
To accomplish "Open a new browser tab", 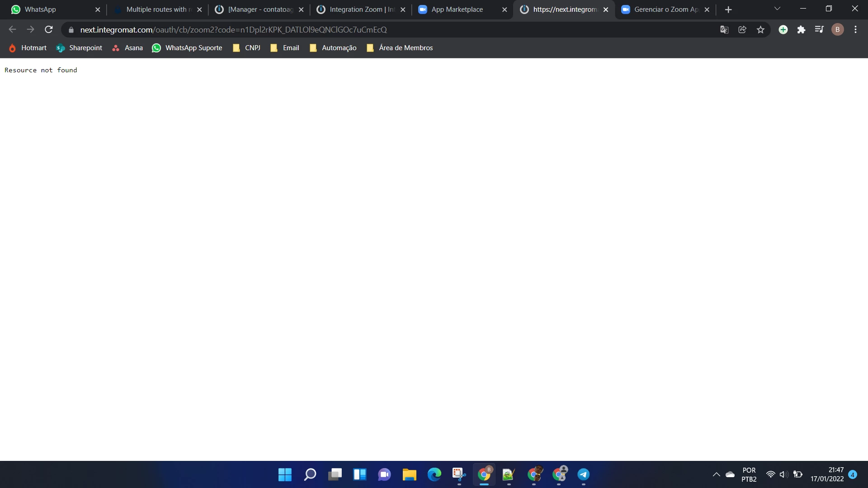I will click(728, 9).
